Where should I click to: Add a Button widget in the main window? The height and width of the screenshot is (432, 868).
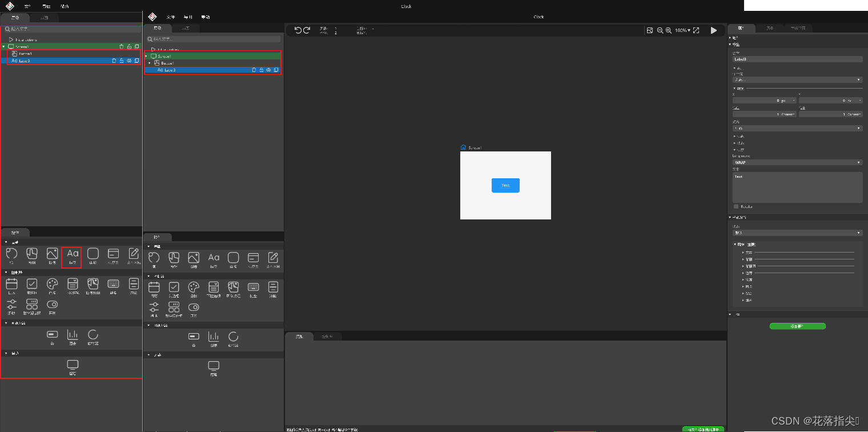pos(174,259)
